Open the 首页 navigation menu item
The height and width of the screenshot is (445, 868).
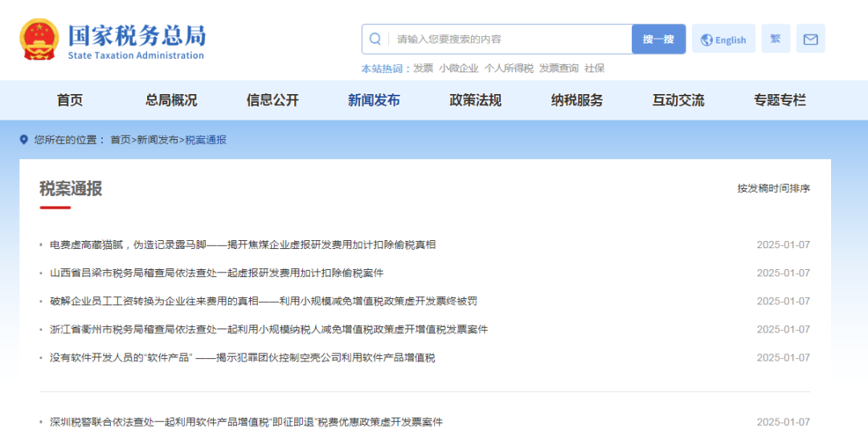coord(70,100)
